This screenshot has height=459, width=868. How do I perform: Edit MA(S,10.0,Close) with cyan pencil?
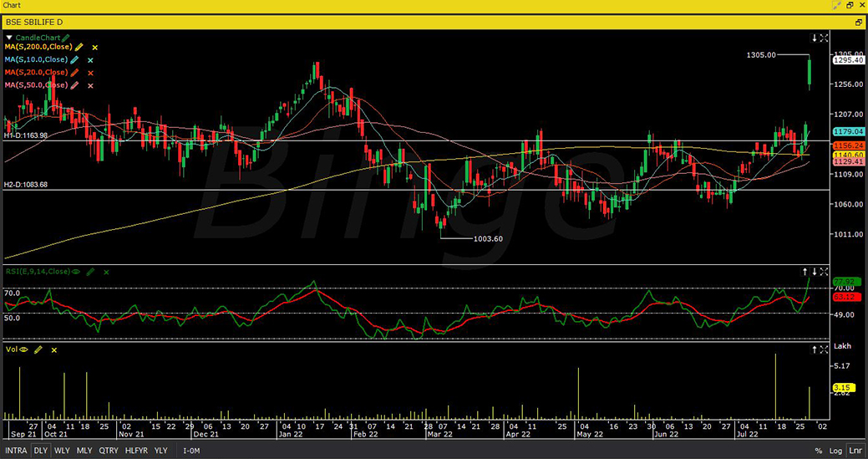(x=74, y=60)
